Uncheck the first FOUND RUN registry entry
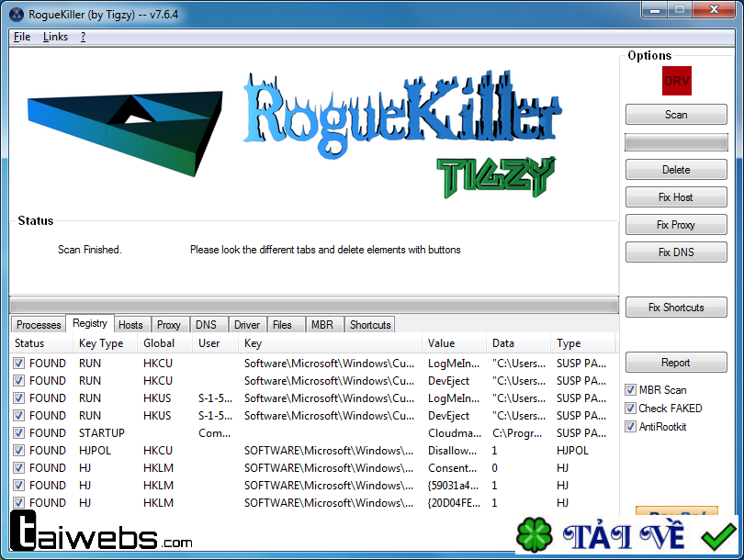Image resolution: width=744 pixels, height=560 pixels. coord(19,363)
